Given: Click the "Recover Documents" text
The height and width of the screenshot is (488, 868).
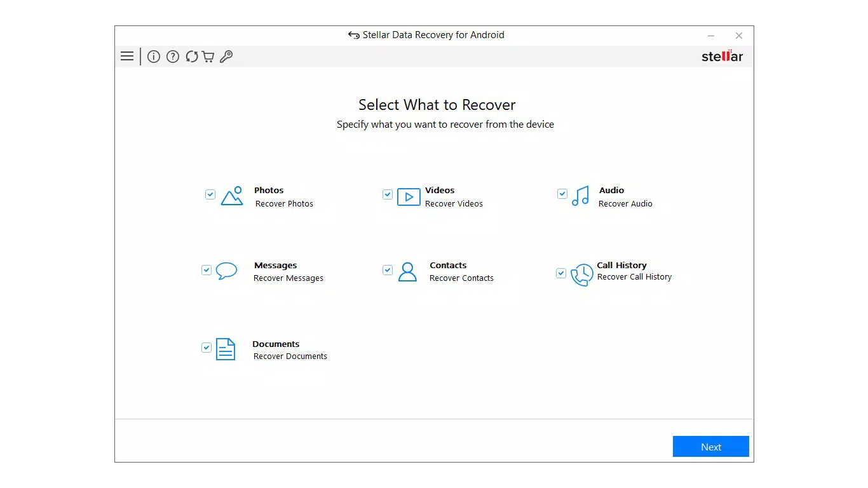Looking at the screenshot, I should [x=290, y=356].
